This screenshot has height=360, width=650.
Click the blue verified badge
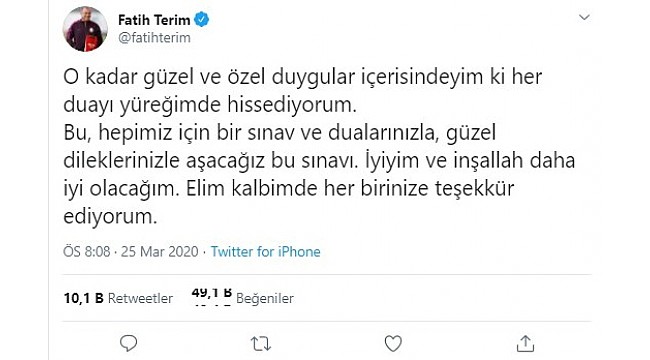click(x=202, y=19)
